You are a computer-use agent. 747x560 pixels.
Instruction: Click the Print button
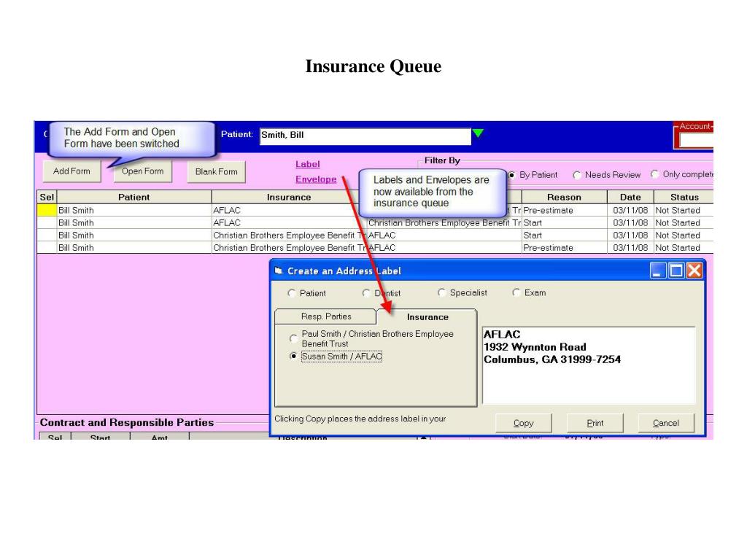pyautogui.click(x=595, y=423)
